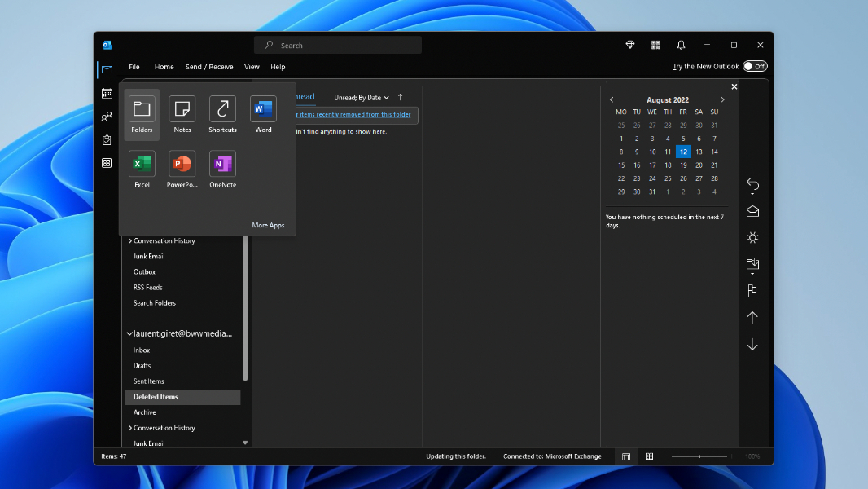Screen dimensions: 868x489
Task: Open the People contacts view
Action: tap(107, 117)
